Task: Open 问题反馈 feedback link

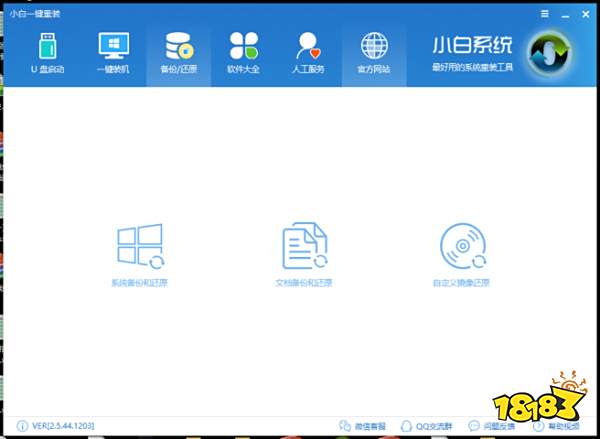Action: pyautogui.click(x=492, y=426)
